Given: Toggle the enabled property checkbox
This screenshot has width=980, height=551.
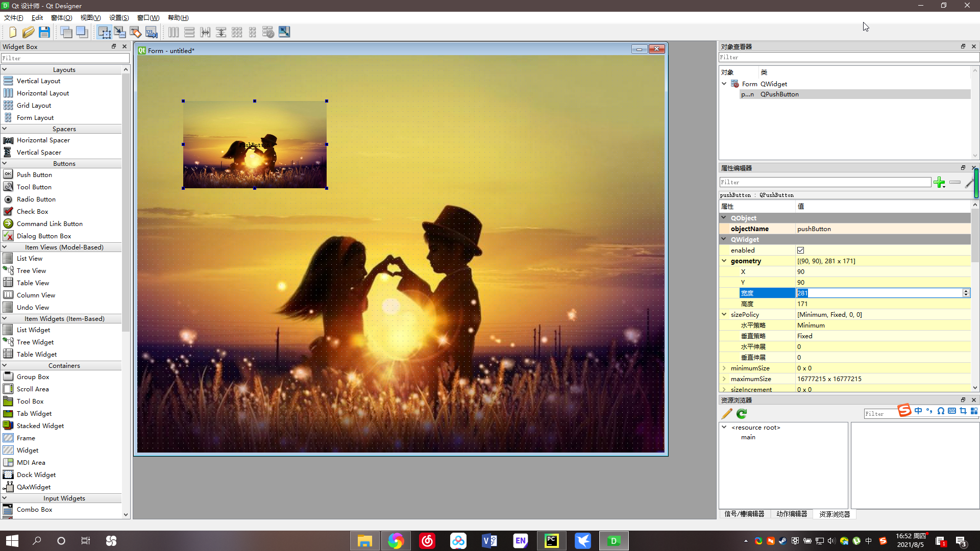Looking at the screenshot, I should [x=800, y=251].
